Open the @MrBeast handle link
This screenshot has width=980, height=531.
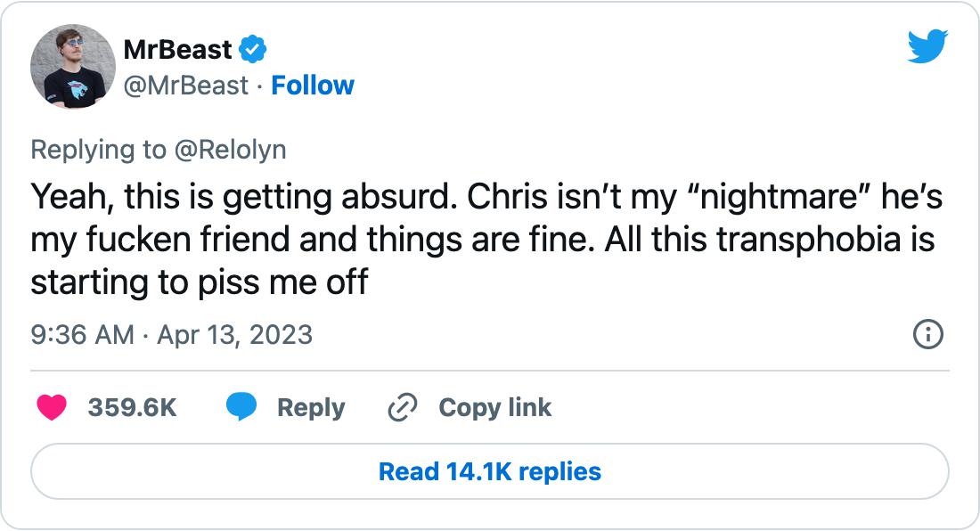coord(186,86)
